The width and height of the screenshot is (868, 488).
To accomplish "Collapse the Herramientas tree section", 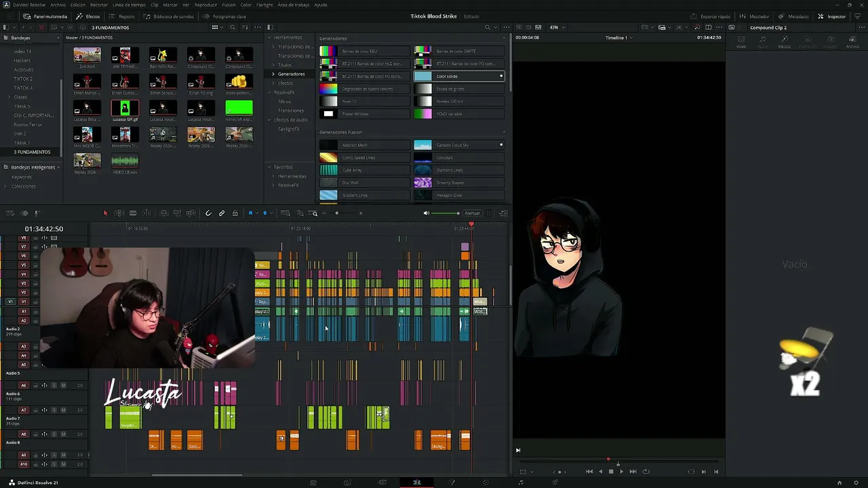I will pyautogui.click(x=269, y=37).
